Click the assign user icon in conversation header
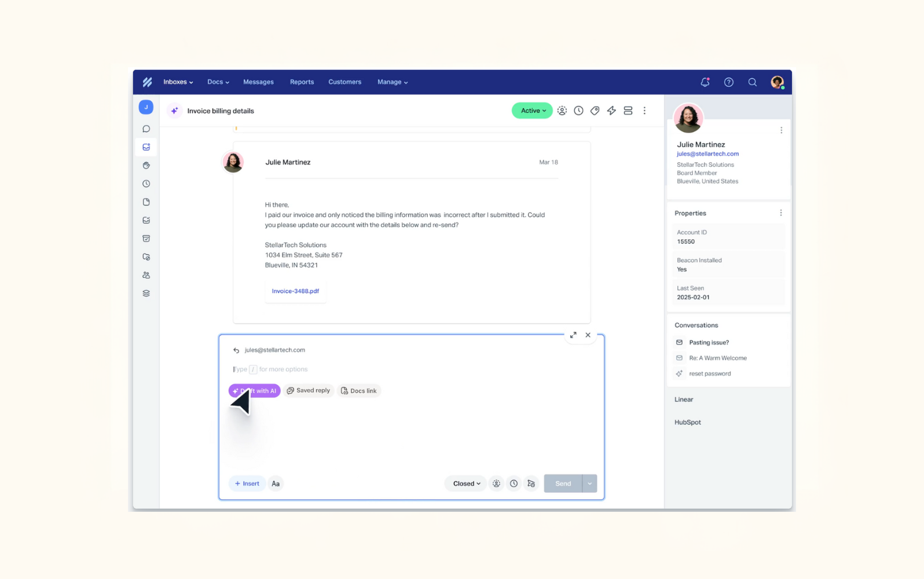924x579 pixels. [x=562, y=111]
